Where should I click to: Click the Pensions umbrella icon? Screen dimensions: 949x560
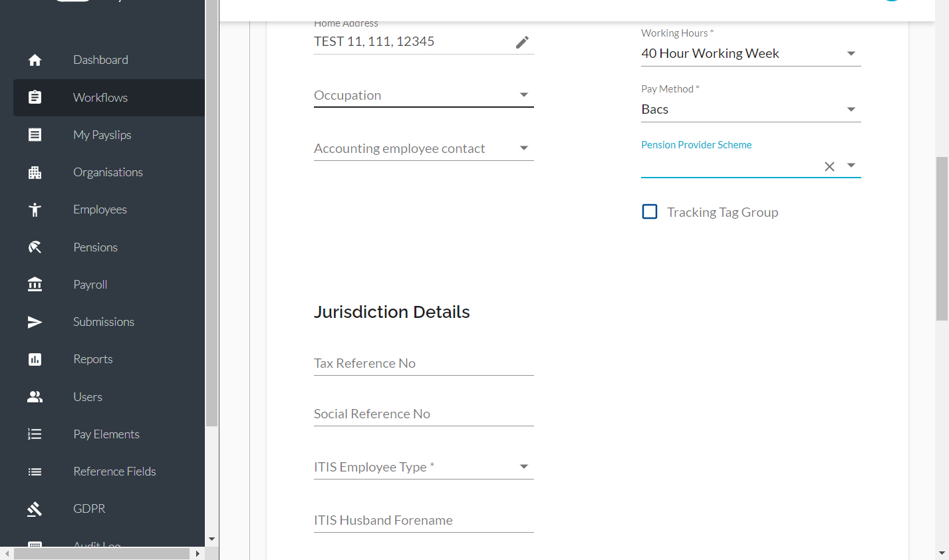[35, 247]
